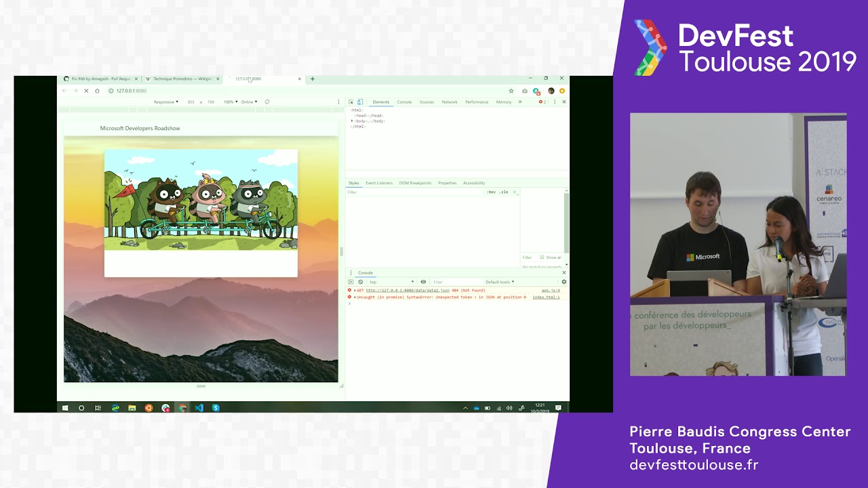The height and width of the screenshot is (488, 868).
Task: Open Visual Studio Code from taskbar
Action: [199, 408]
